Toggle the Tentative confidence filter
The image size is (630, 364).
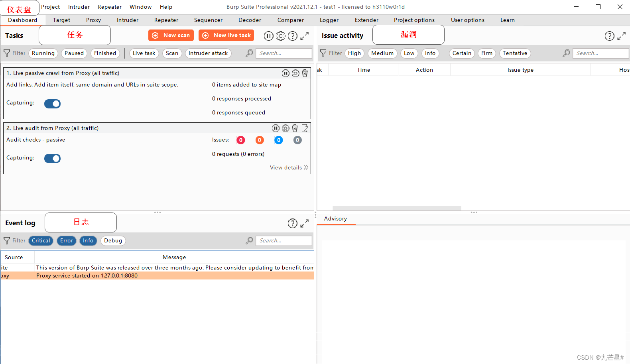[x=515, y=53]
